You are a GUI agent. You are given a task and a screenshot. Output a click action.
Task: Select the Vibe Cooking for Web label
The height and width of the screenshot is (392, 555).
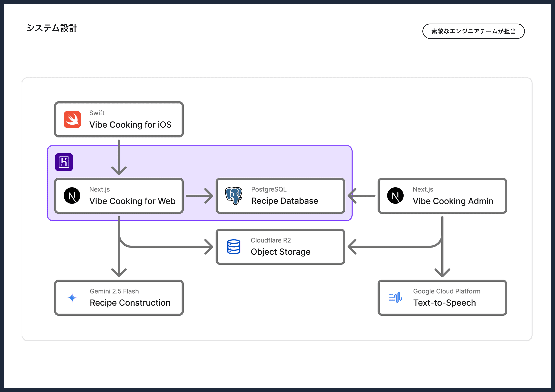[x=133, y=201]
